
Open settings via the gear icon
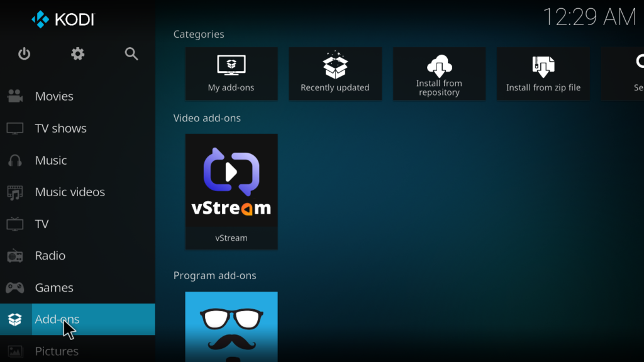pyautogui.click(x=77, y=54)
